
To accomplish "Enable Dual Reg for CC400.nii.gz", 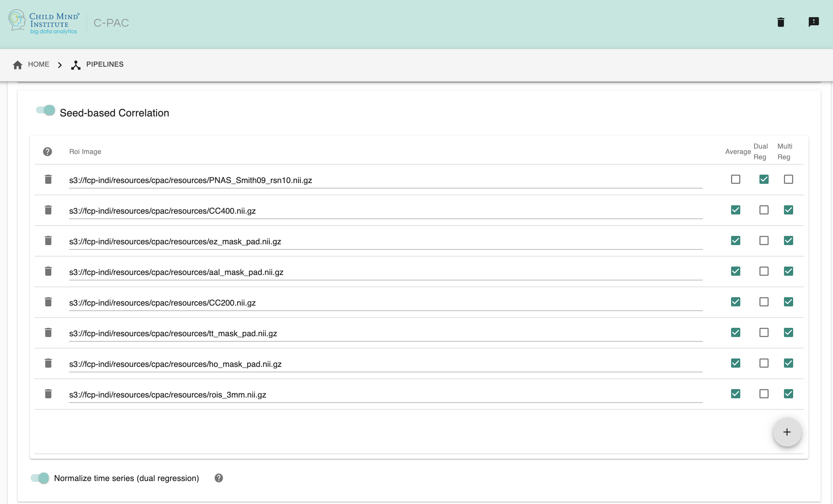I will (764, 210).
